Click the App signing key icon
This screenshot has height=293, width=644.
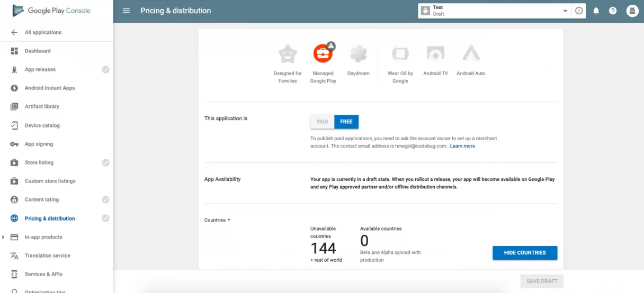14,144
